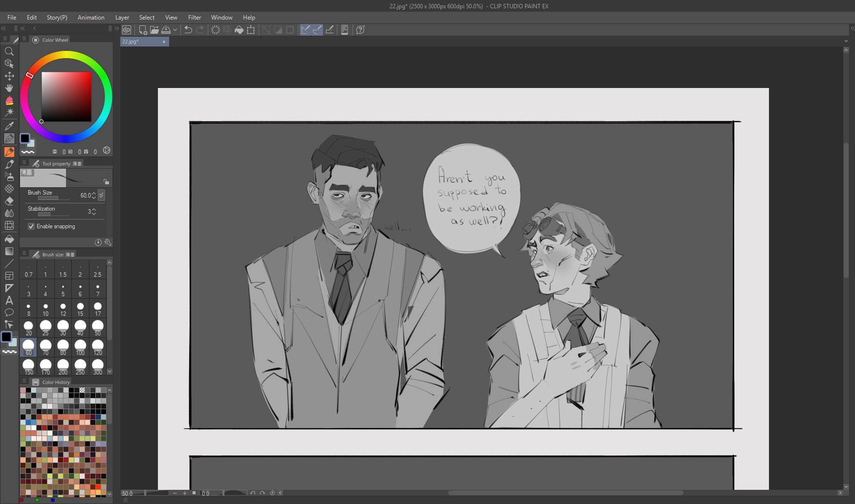Click the Open file folder icon
This screenshot has height=504, width=855.
point(154,30)
